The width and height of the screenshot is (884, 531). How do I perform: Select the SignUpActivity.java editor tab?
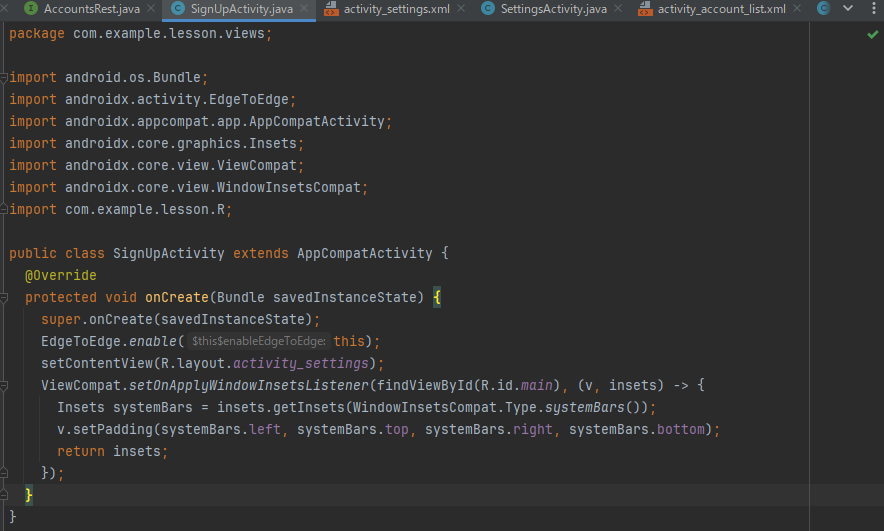coord(241,9)
